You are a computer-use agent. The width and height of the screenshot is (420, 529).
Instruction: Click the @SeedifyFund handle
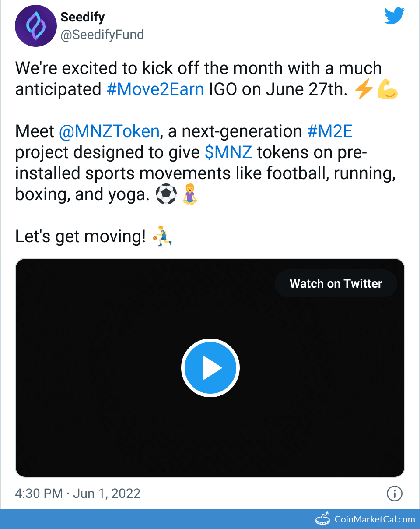[x=102, y=35]
